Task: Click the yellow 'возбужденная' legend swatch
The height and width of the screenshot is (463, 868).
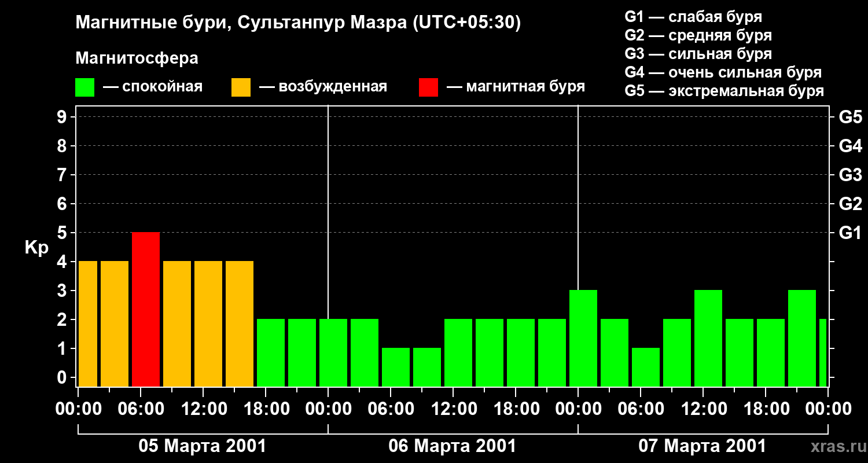Action: pyautogui.click(x=241, y=87)
